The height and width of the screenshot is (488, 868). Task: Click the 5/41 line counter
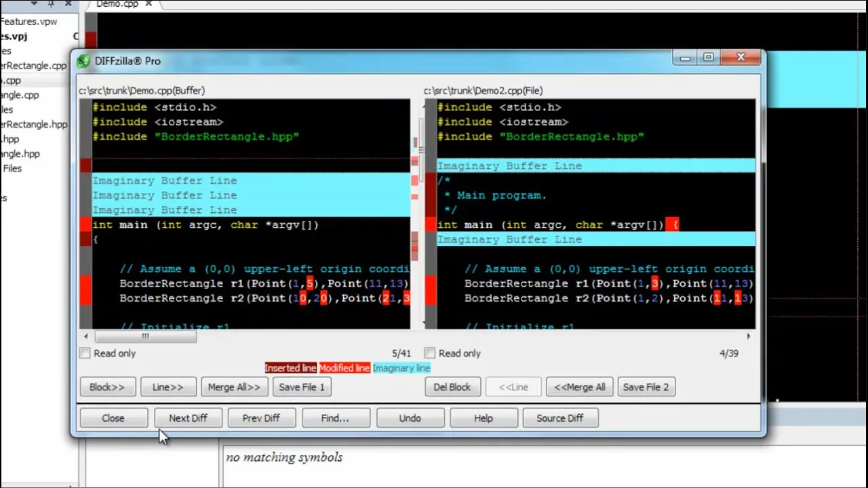point(401,353)
